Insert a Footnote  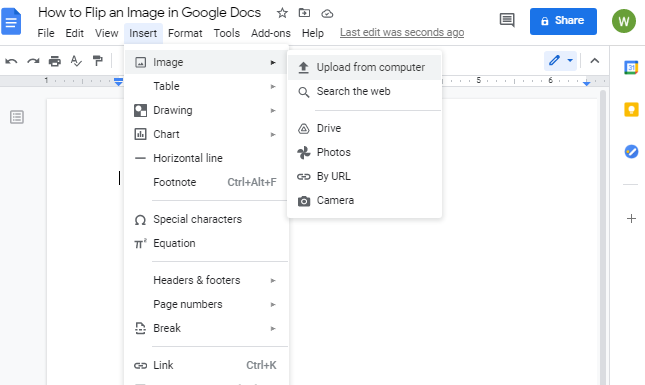point(206,182)
